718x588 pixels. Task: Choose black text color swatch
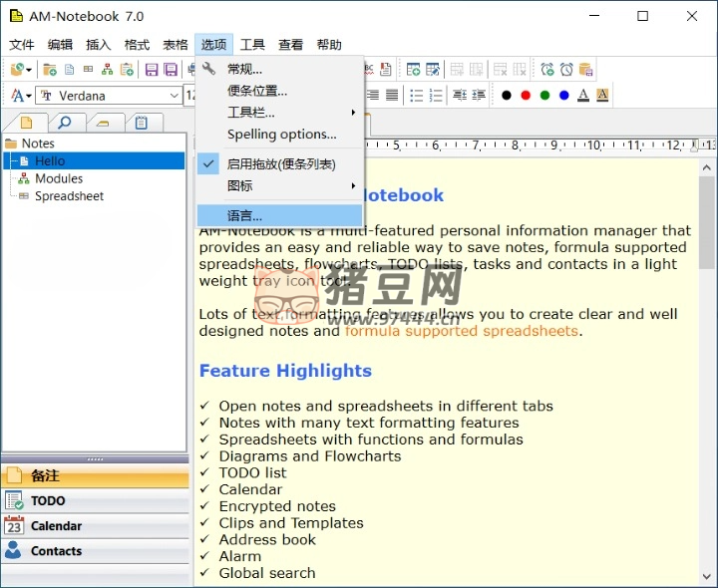(x=507, y=96)
